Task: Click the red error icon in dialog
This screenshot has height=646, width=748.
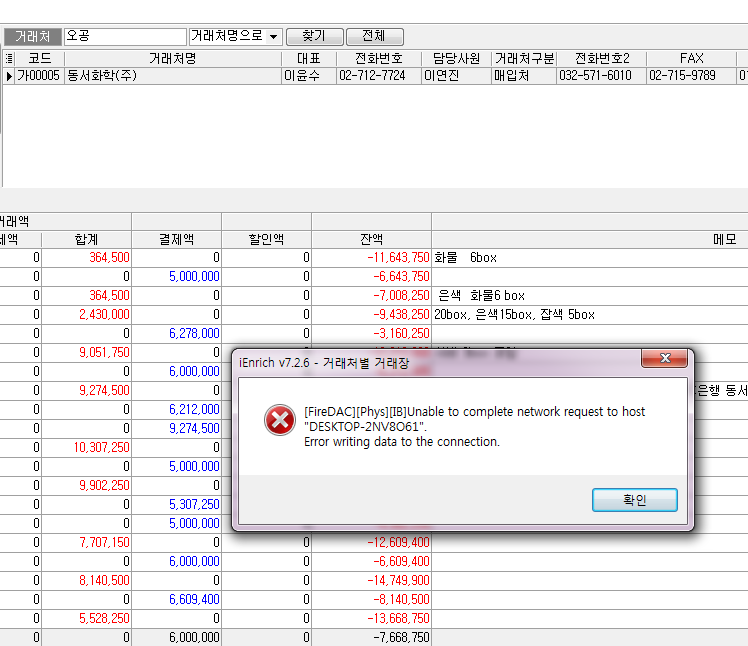Action: pyautogui.click(x=278, y=422)
